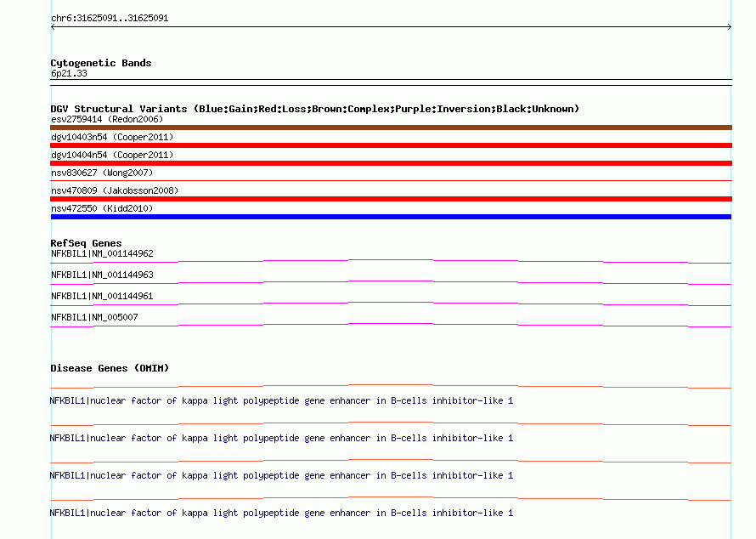Open the nsv830627 (Wong2007) variant label
Screen dimensions: 756x539
tap(102, 173)
